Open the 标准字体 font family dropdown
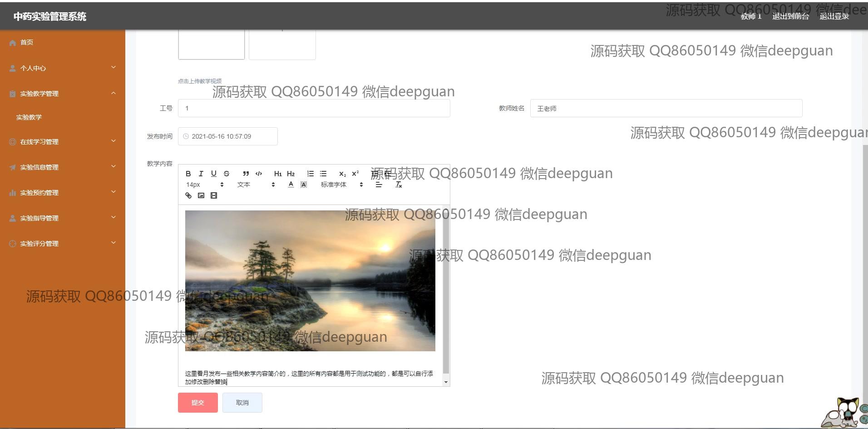868x429 pixels. click(x=342, y=185)
